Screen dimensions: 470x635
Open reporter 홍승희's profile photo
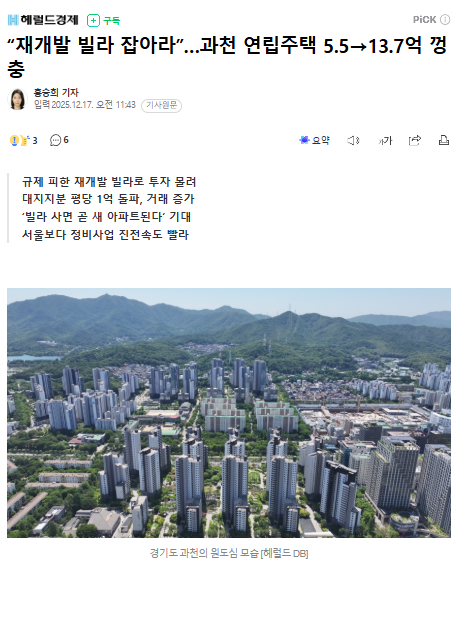coord(17,99)
